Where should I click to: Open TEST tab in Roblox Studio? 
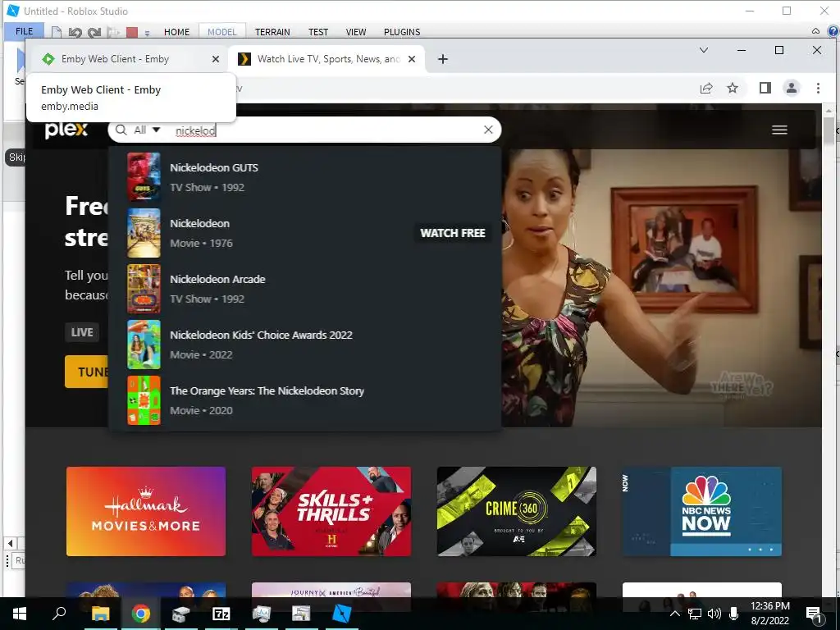click(x=318, y=32)
